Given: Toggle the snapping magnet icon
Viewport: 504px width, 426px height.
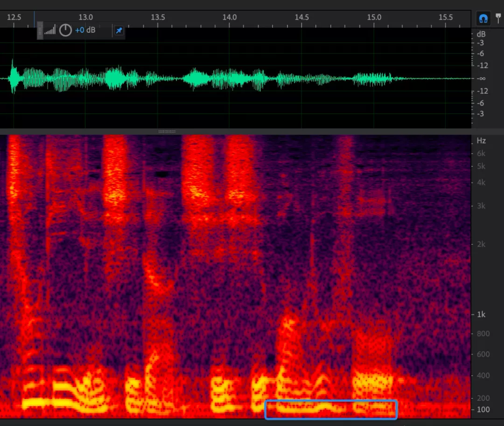Looking at the screenshot, I should pyautogui.click(x=483, y=19).
